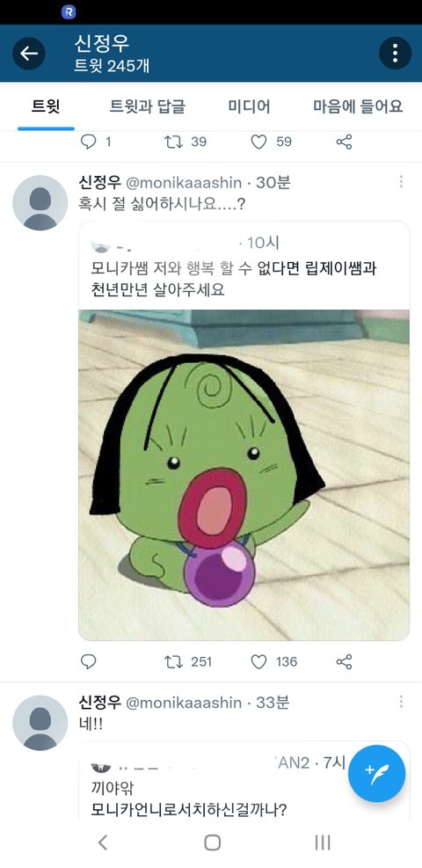Screen dimensions: 422x868
Task: Tap compose new tweet floating button
Action: [x=376, y=773]
